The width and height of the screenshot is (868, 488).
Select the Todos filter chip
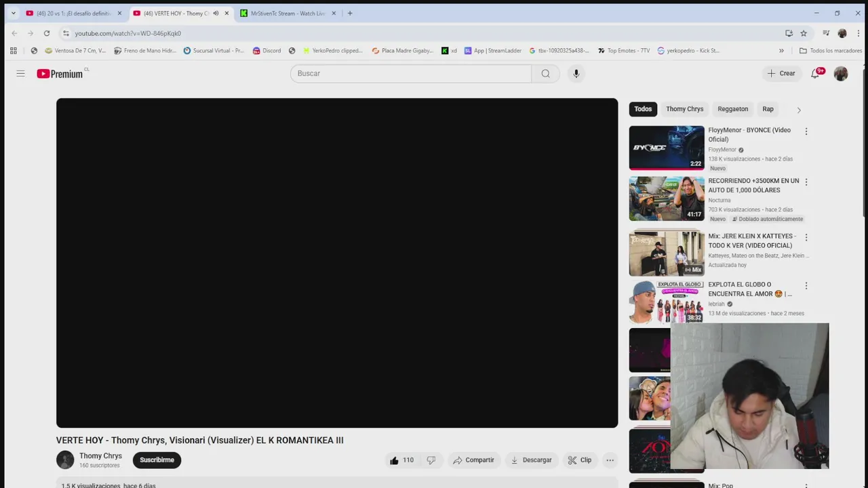click(643, 109)
